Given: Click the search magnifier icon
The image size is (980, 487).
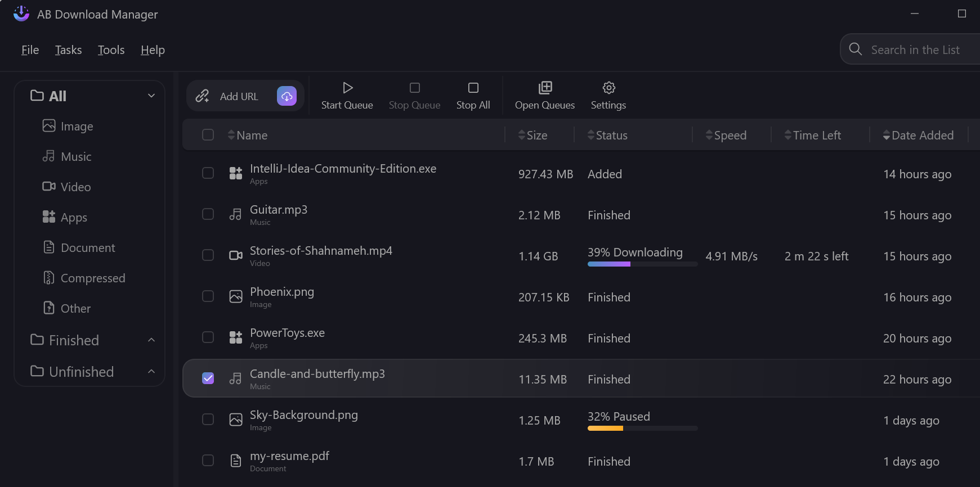Looking at the screenshot, I should click(x=855, y=49).
